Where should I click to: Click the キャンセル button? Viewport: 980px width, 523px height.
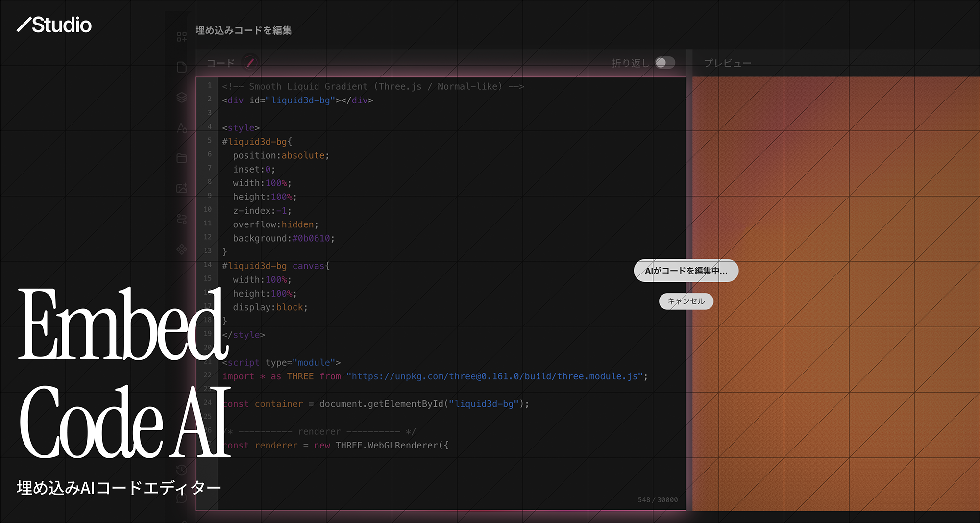[x=686, y=301]
